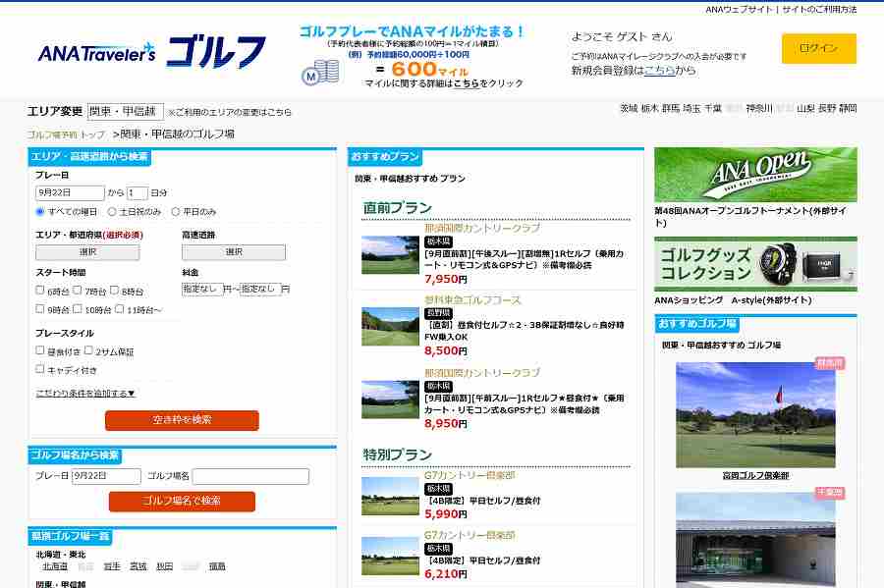Click the ゴルフ場名で検索 button
Screen dimensions: 884x588
click(182, 502)
